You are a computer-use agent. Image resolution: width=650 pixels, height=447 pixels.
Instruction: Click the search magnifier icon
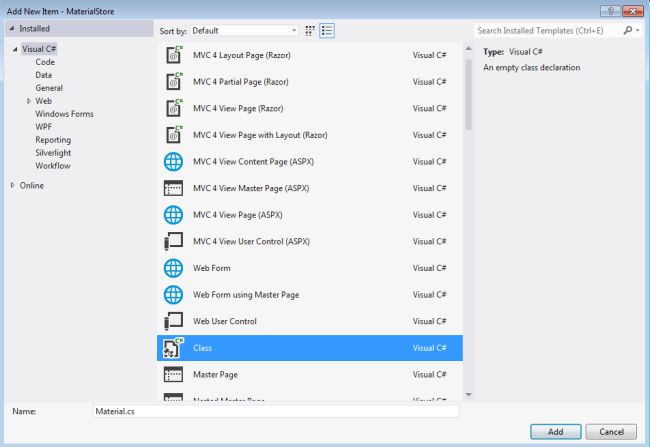pos(628,30)
